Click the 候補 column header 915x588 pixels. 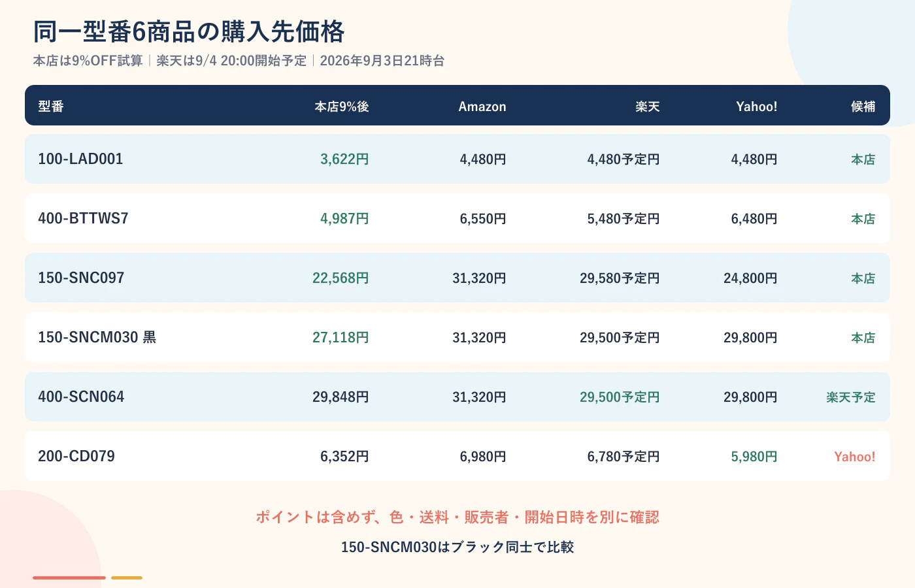863,106
